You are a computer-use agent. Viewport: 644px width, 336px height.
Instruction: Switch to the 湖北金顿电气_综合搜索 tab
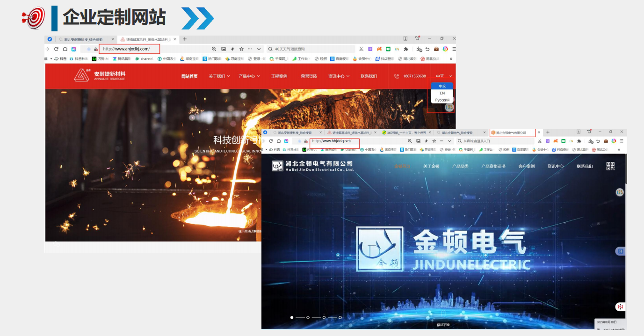(x=460, y=132)
